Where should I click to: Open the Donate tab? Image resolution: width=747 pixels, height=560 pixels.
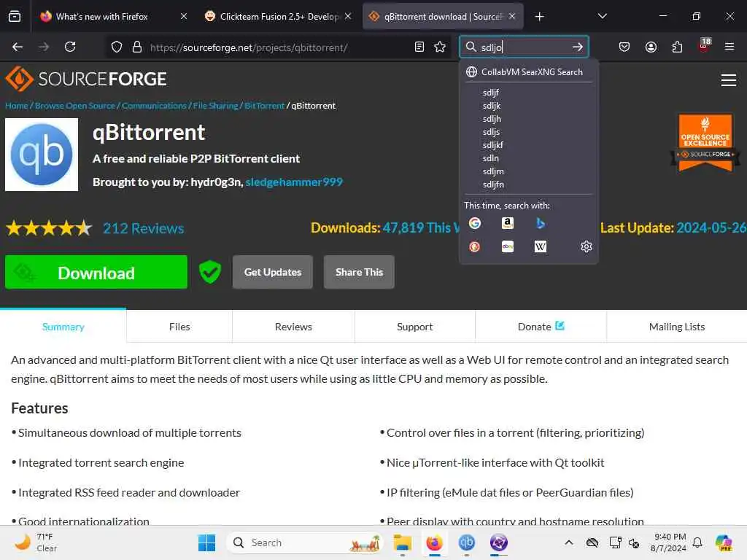[x=541, y=327]
